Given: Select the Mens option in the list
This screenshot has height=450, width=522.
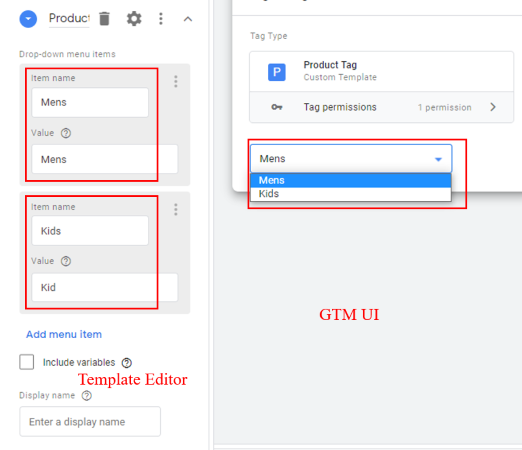Looking at the screenshot, I should point(351,180).
